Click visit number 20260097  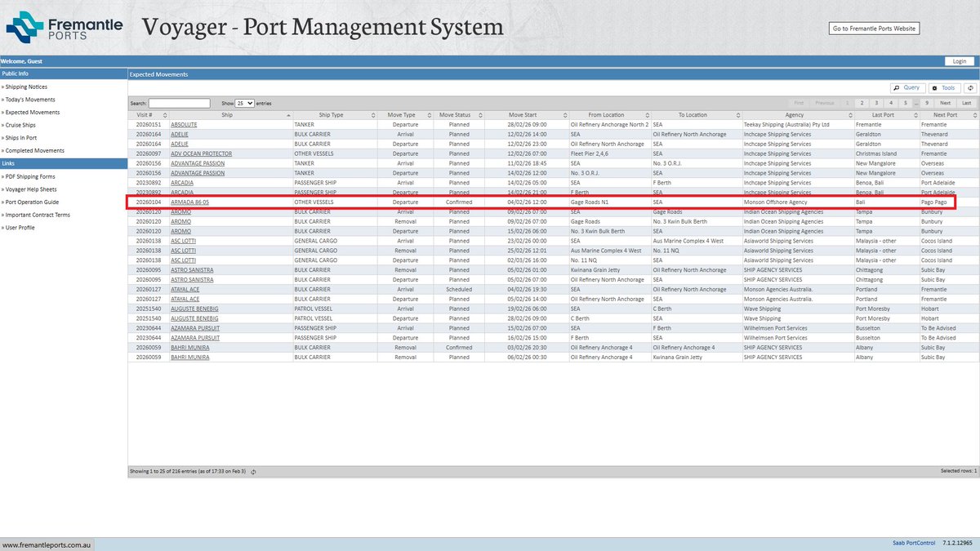point(149,153)
